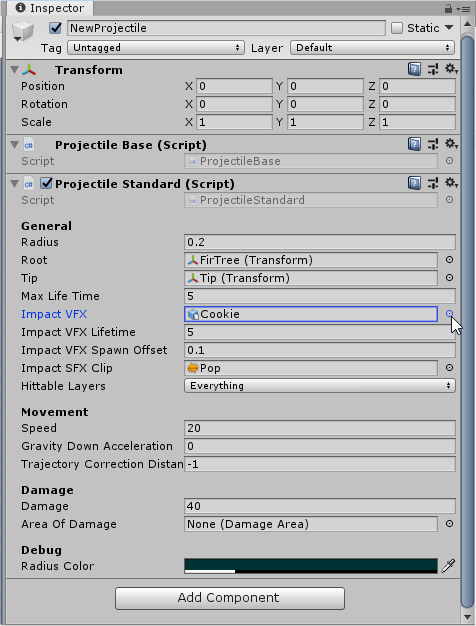
Task: Click the NewProjectile name field
Action: tap(226, 28)
